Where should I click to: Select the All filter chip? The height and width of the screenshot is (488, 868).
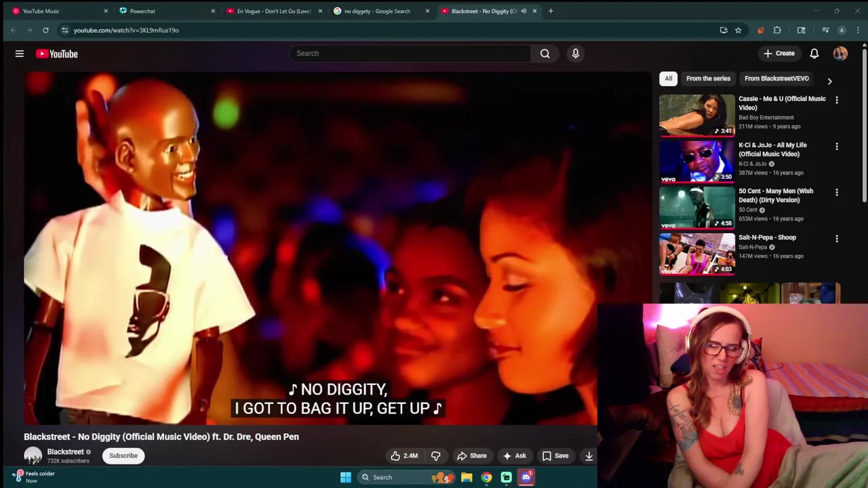668,79
